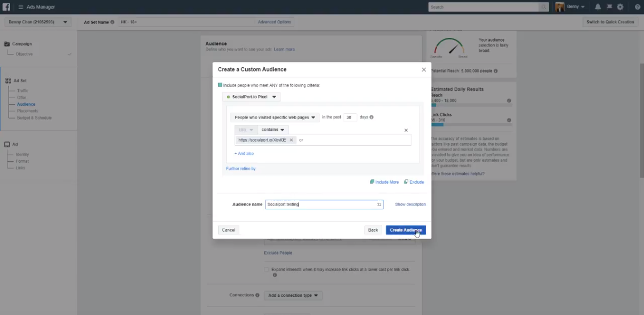Click the Exclude link in dialog
Screen dimensions: 644x315
(414, 182)
